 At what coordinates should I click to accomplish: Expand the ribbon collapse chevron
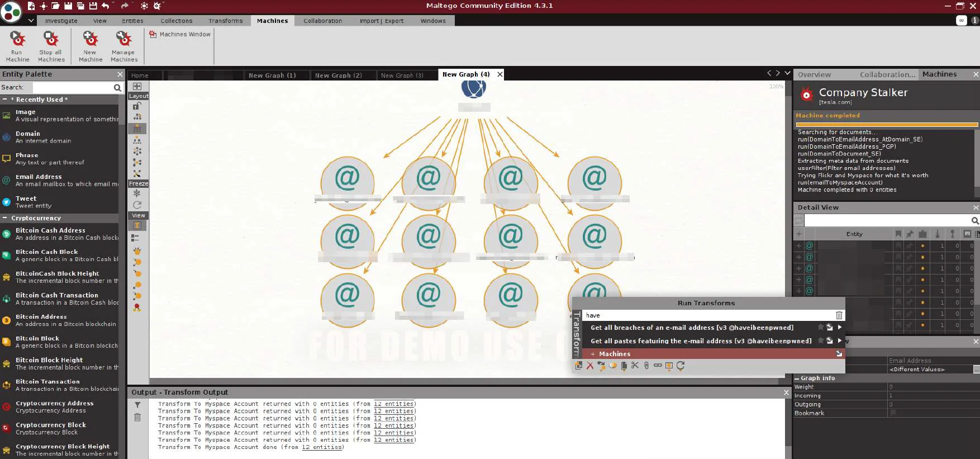tap(31, 21)
